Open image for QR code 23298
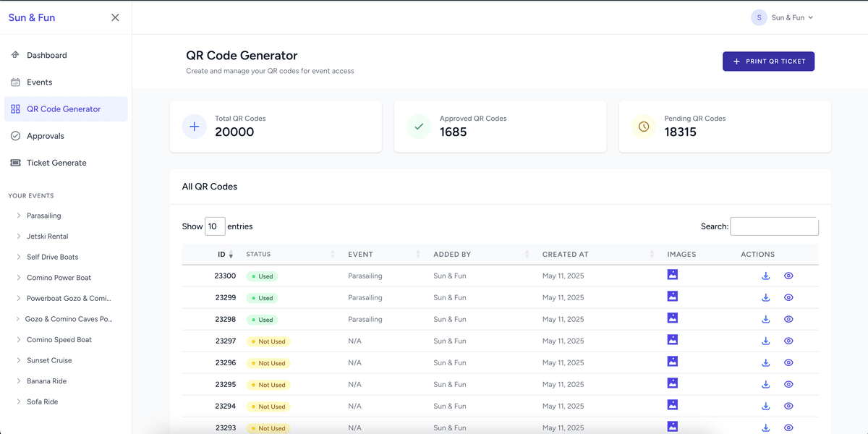Image resolution: width=868 pixels, height=434 pixels. pyautogui.click(x=673, y=318)
